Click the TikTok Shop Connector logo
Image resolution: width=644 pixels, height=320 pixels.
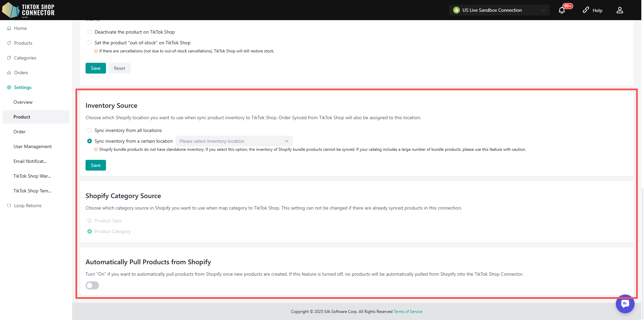pyautogui.click(x=28, y=10)
